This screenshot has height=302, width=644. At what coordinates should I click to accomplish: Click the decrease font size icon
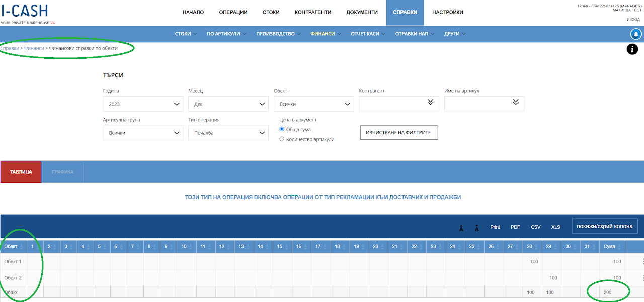pyautogui.click(x=477, y=228)
